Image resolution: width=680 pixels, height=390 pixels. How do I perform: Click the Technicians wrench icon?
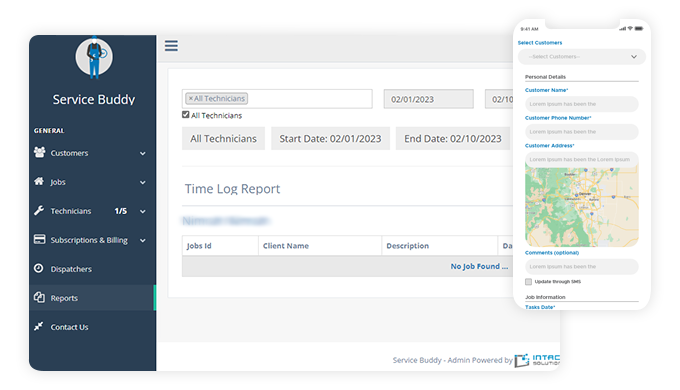[x=39, y=210]
